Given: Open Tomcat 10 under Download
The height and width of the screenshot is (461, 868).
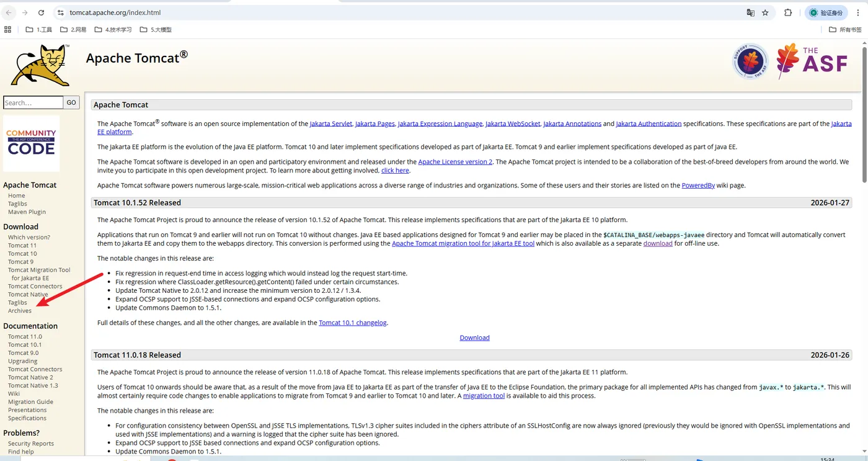Looking at the screenshot, I should click(22, 253).
